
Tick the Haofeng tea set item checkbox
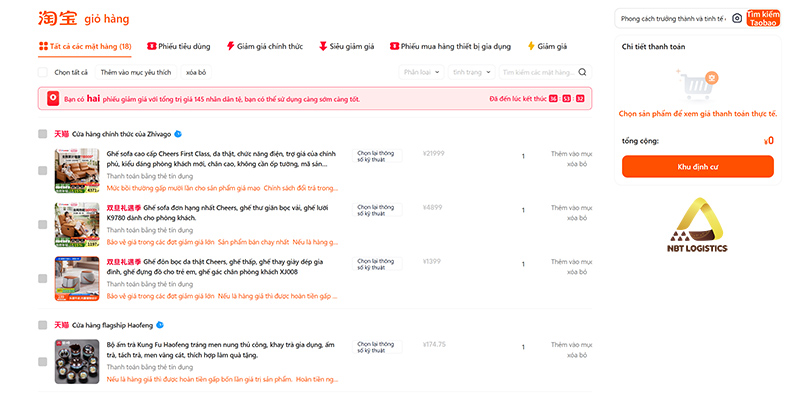coord(43,362)
